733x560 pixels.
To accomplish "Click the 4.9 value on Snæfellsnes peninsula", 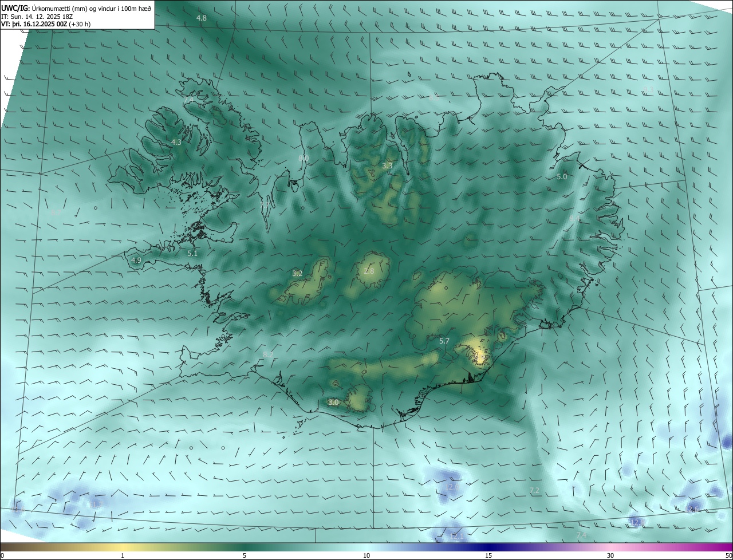I will [136, 261].
